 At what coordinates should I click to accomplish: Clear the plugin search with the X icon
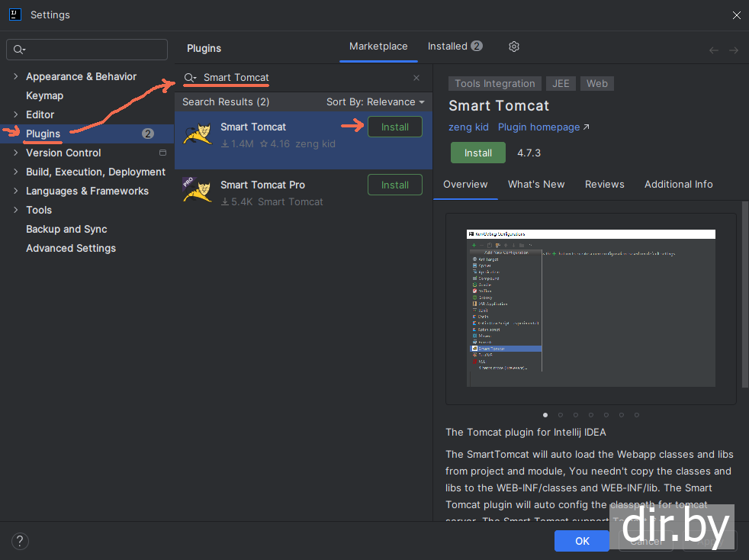click(x=416, y=78)
